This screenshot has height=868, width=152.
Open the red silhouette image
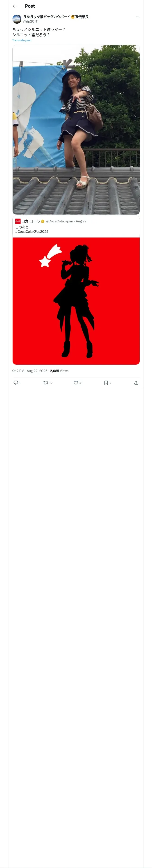(76, 301)
